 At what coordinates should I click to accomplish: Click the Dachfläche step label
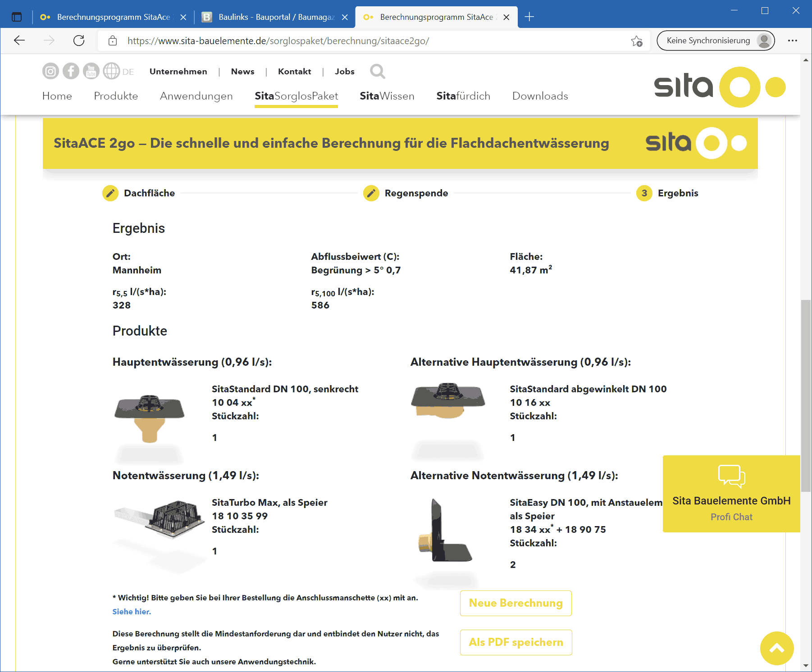pos(150,193)
